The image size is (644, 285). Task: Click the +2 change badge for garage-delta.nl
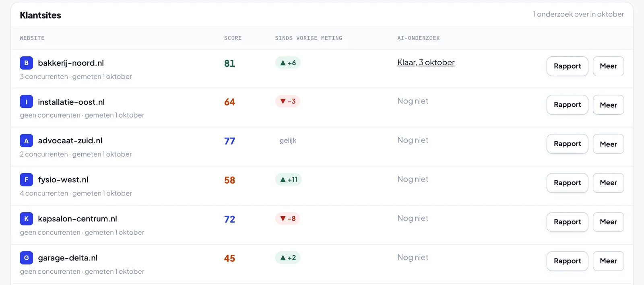pyautogui.click(x=288, y=258)
